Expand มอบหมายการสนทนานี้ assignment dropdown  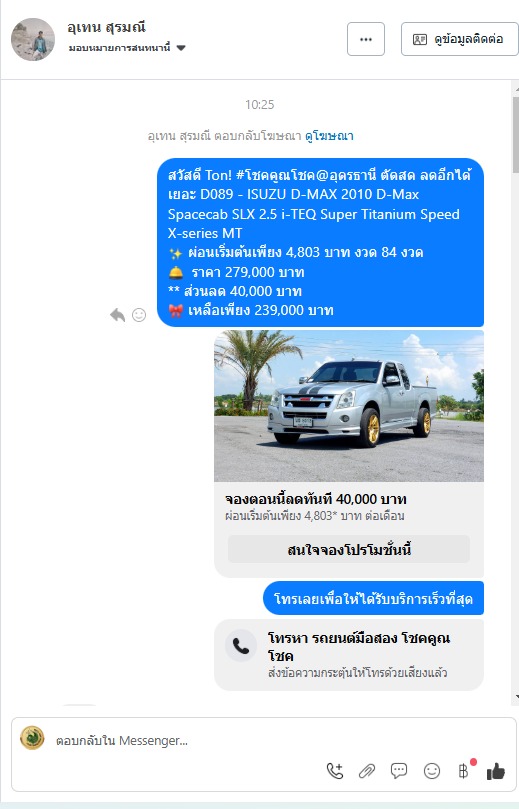126,48
